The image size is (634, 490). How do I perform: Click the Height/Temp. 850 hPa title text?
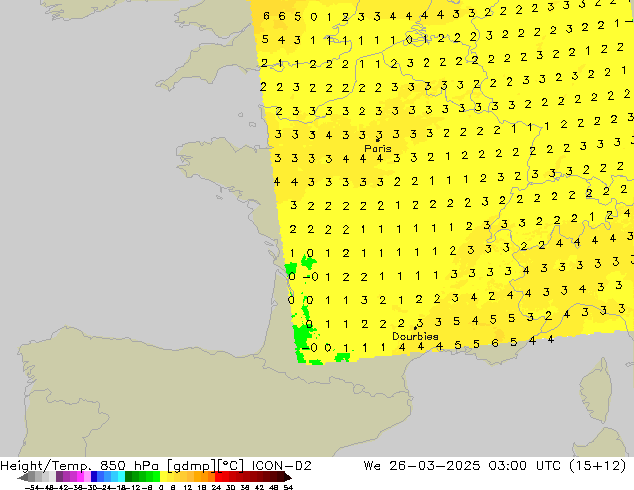point(80,466)
